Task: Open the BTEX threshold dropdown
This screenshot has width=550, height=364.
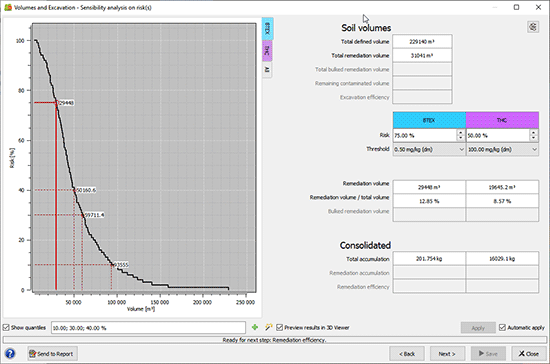Action: click(x=429, y=149)
